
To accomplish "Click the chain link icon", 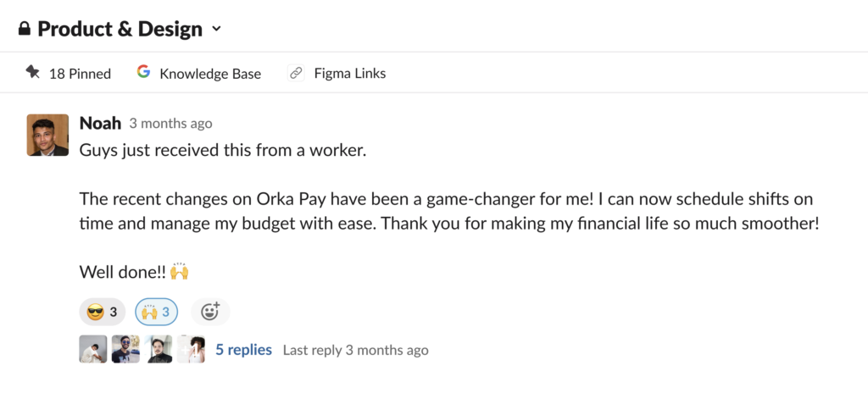I will (296, 73).
